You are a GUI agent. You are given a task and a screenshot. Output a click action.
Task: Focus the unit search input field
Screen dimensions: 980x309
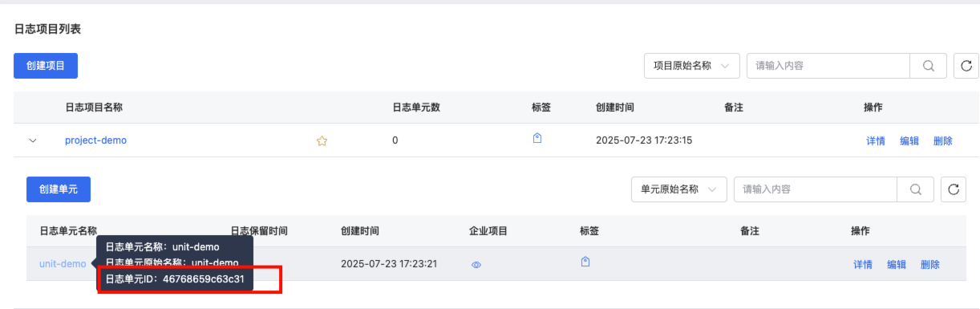(x=816, y=189)
